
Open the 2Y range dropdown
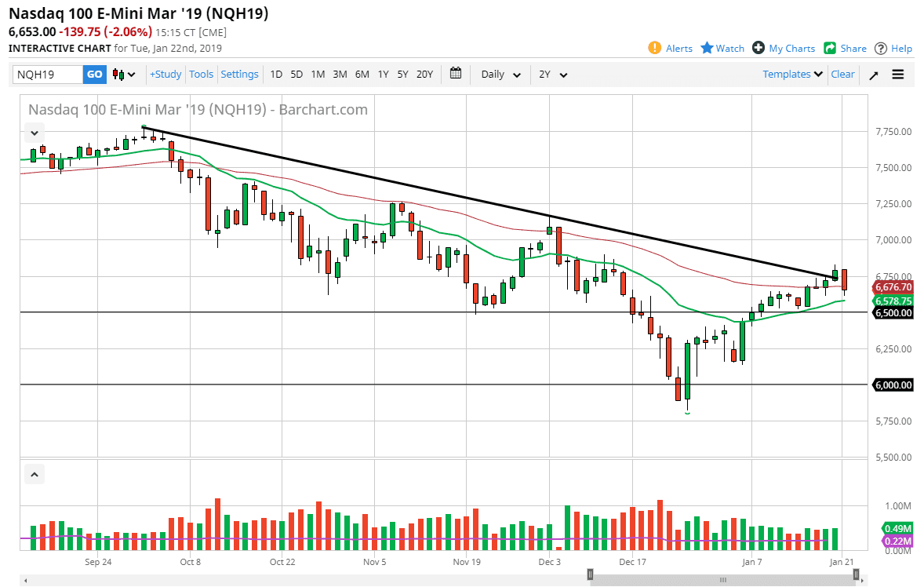[553, 74]
